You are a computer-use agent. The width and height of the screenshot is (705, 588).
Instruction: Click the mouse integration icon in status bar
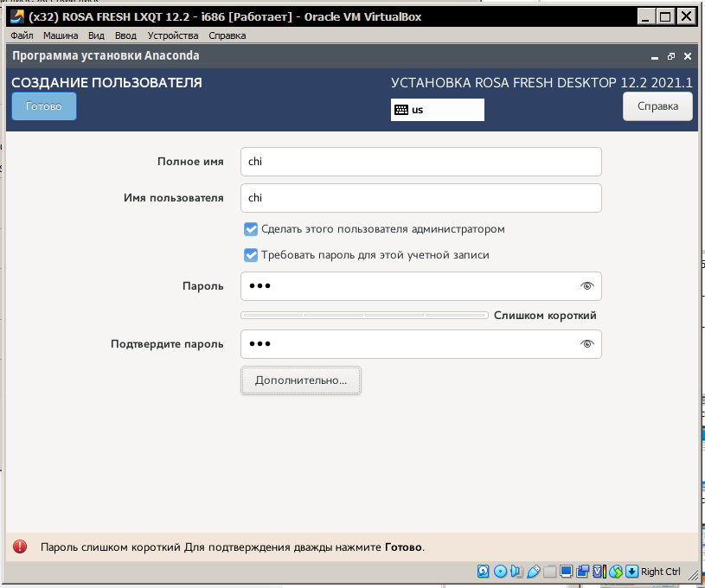616,572
